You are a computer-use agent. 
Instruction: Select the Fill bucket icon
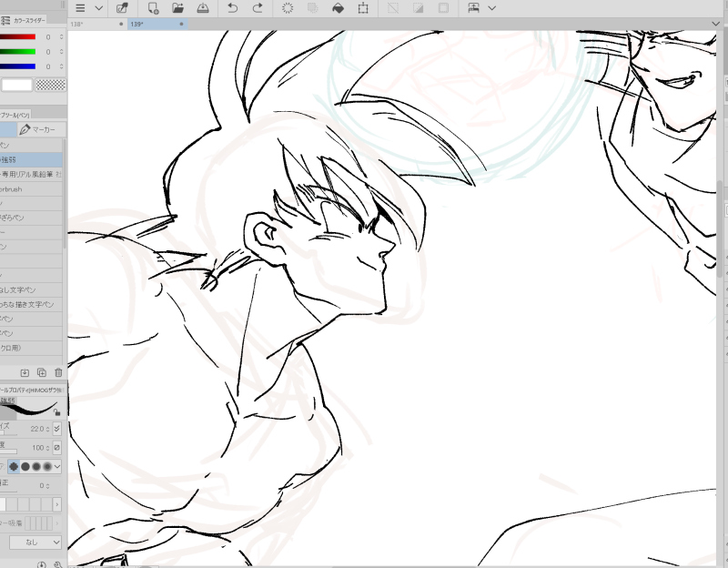point(338,8)
